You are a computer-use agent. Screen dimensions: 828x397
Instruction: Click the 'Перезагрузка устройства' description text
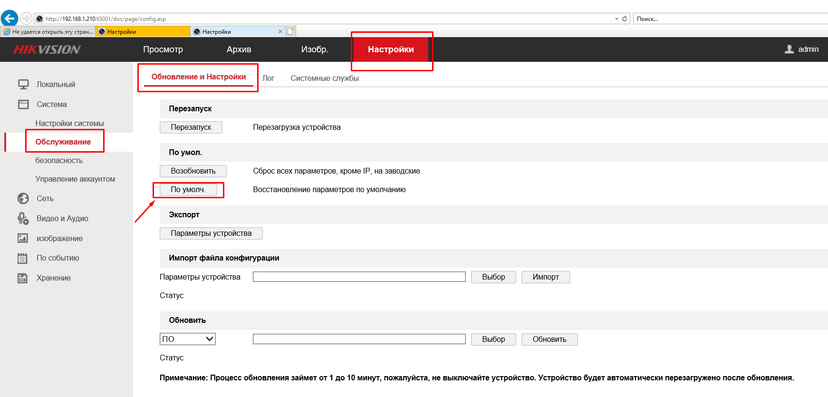pos(297,127)
